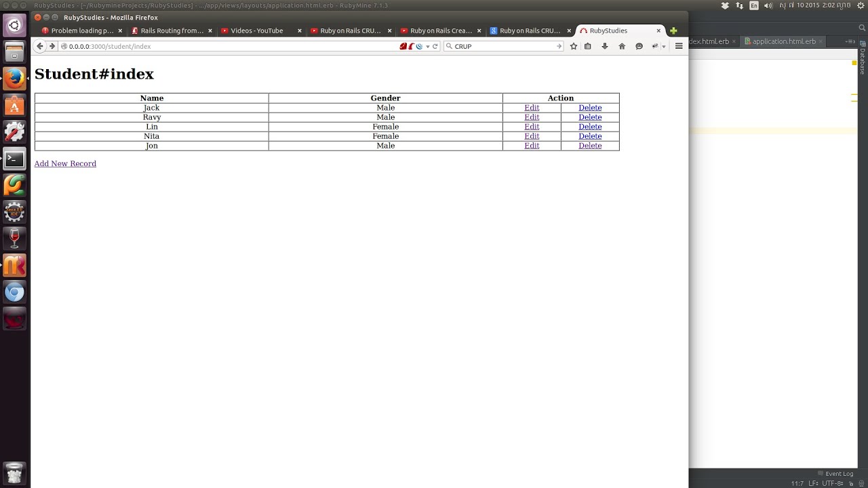Open the Firefox hamburger menu
868x488 pixels.
click(679, 46)
